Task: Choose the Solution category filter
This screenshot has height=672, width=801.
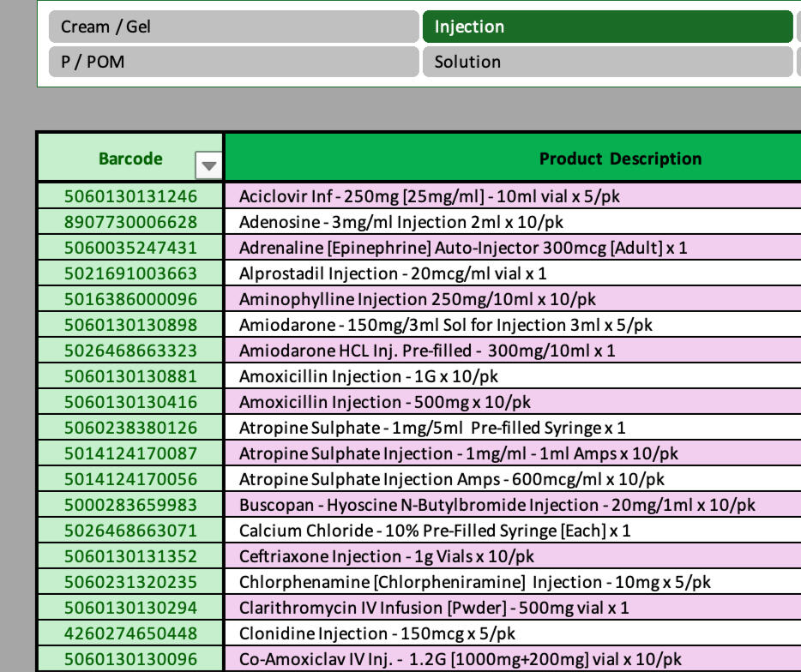Action: click(607, 62)
